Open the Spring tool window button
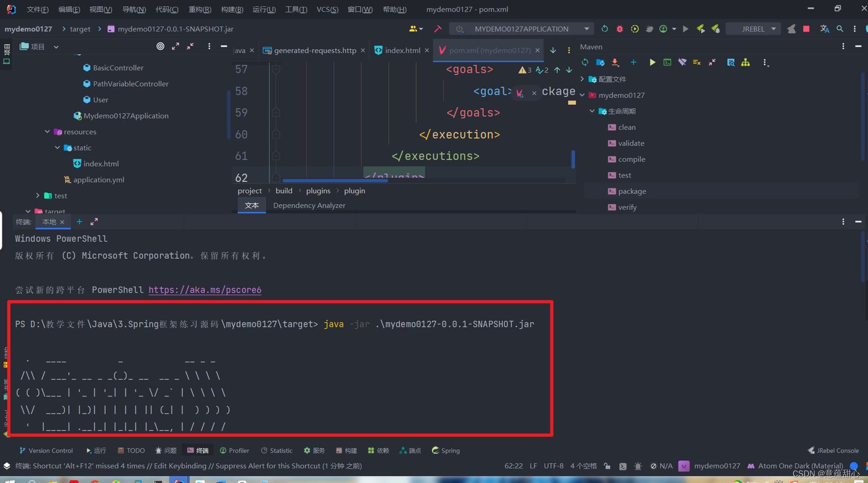 tap(446, 451)
